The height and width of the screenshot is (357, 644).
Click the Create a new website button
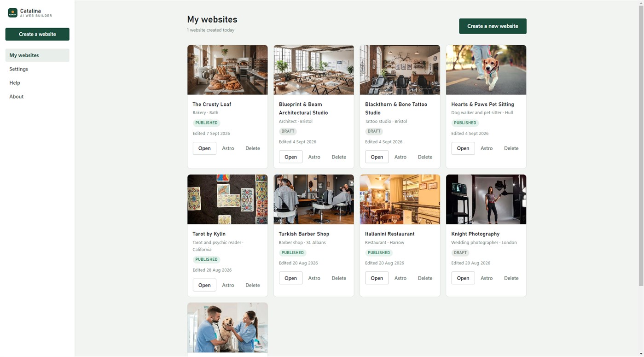[493, 26]
